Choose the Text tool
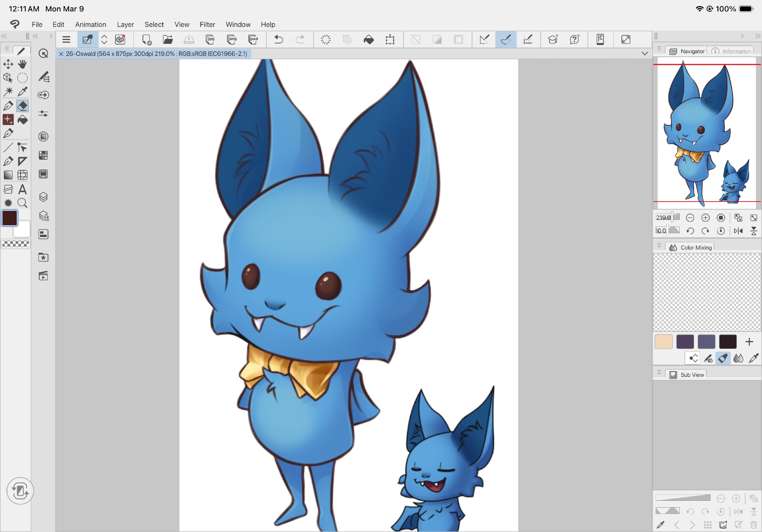 (22, 189)
